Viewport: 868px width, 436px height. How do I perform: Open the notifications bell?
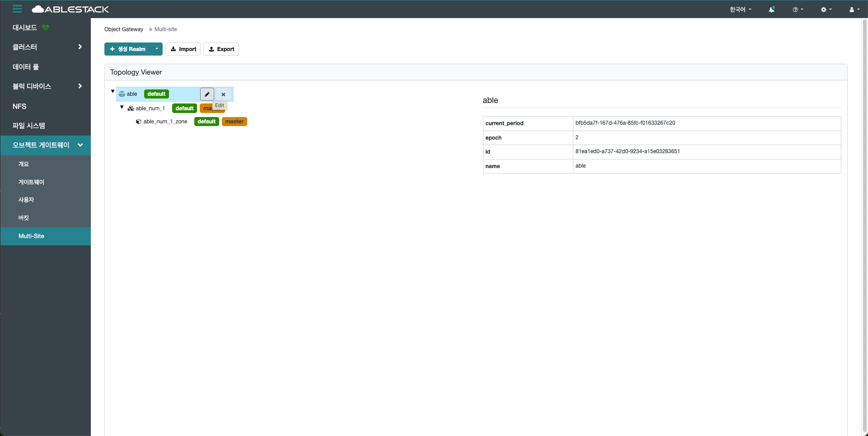[771, 9]
